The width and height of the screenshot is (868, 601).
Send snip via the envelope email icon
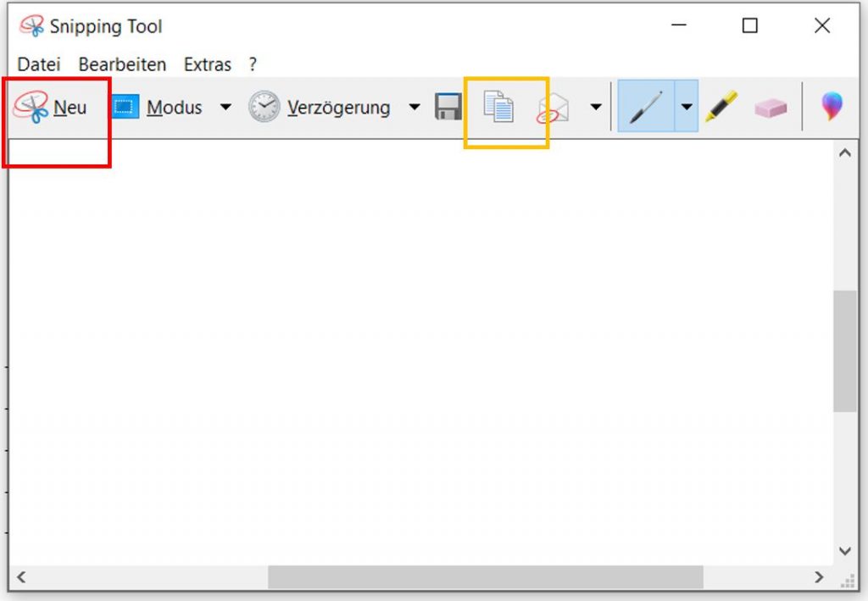(553, 108)
